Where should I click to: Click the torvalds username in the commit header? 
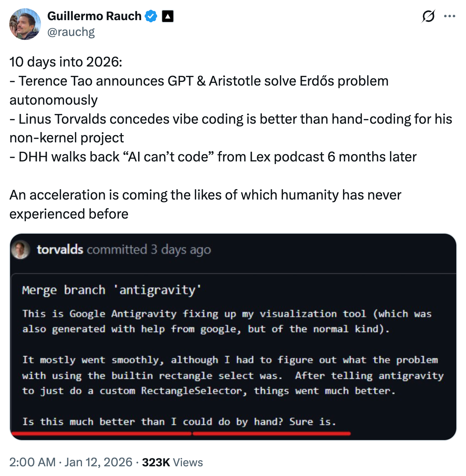click(x=60, y=250)
